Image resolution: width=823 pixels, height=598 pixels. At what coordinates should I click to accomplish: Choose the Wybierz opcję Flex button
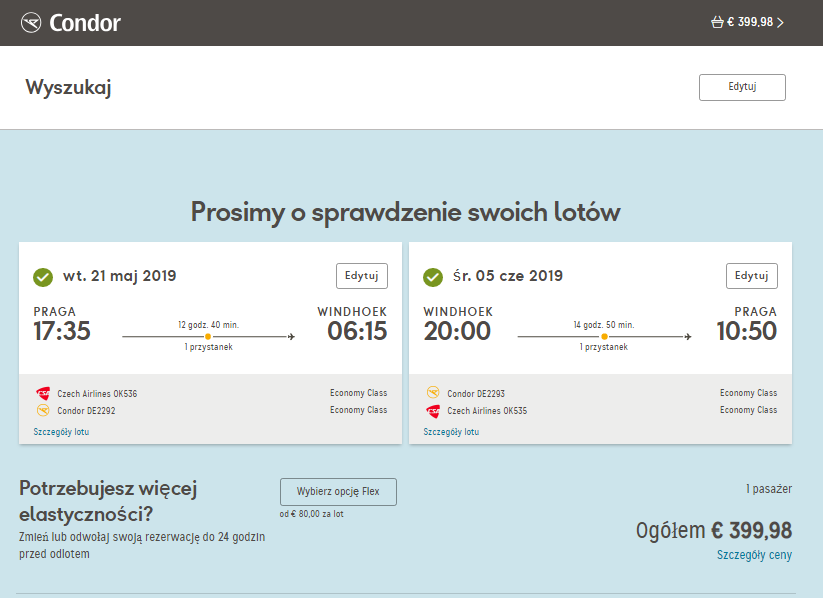click(x=338, y=492)
